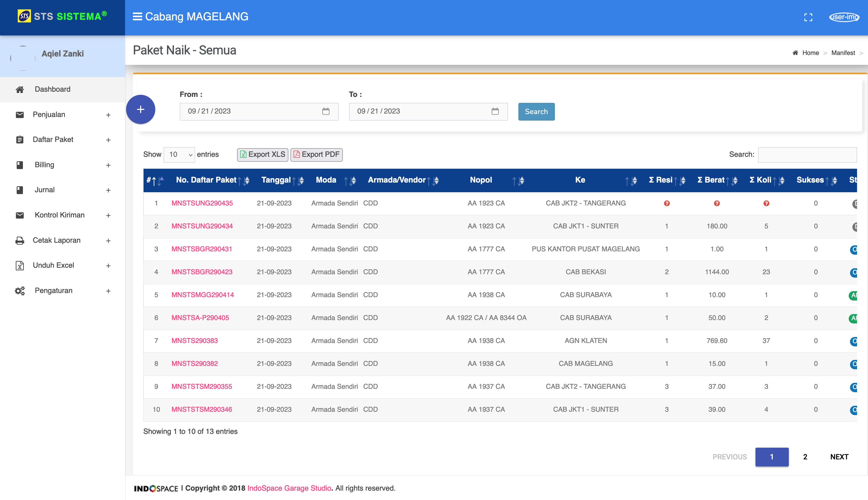Click current pagination page 1
The image size is (868, 500).
772,457
